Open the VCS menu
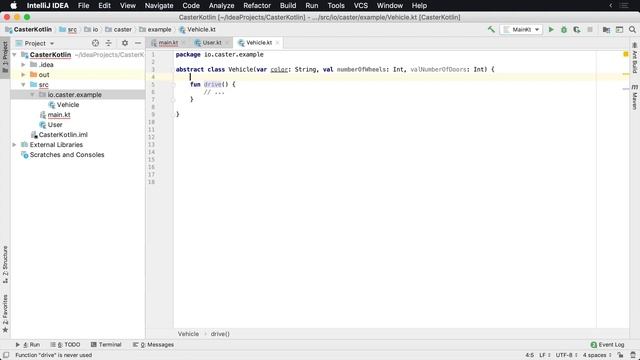Viewport: 640px width, 360px height. click(360, 6)
